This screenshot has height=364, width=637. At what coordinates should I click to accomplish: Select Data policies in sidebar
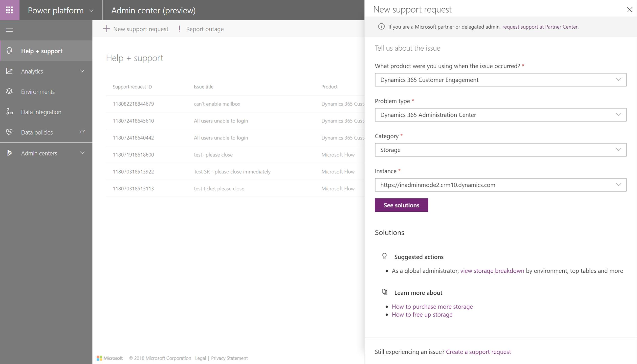pyautogui.click(x=46, y=132)
